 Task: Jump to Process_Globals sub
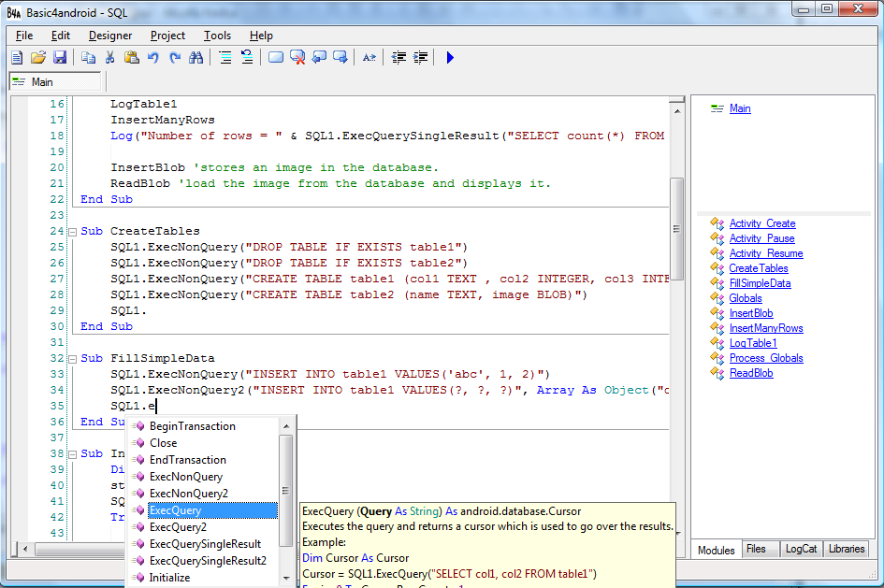[x=766, y=358]
